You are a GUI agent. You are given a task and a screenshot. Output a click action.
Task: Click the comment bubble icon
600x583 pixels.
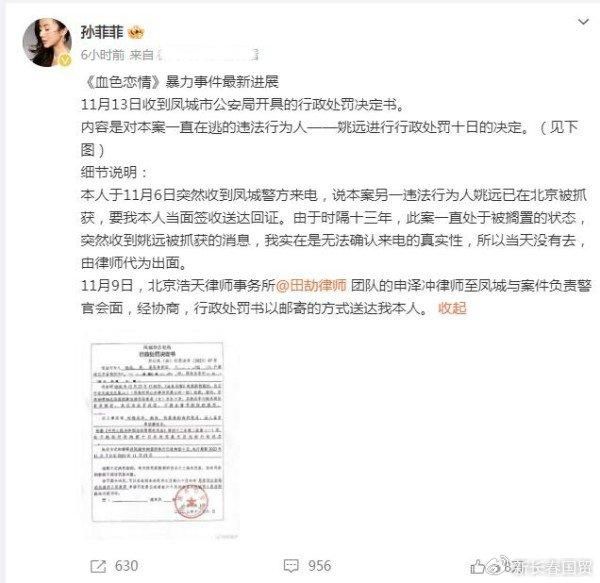coord(291,566)
